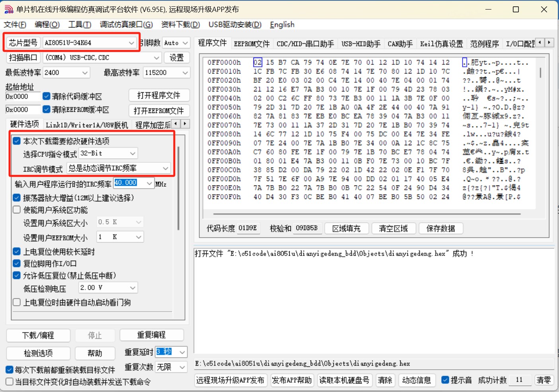Image resolution: width=559 pixels, height=392 pixels.
Task: Toggle 复位脚用作I/O口 checkbox
Action: point(17,263)
